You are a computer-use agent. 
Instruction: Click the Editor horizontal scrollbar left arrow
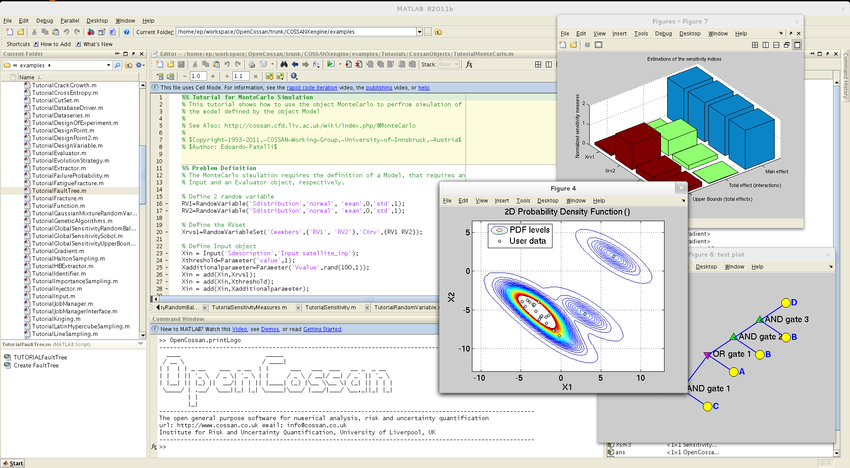[155, 299]
